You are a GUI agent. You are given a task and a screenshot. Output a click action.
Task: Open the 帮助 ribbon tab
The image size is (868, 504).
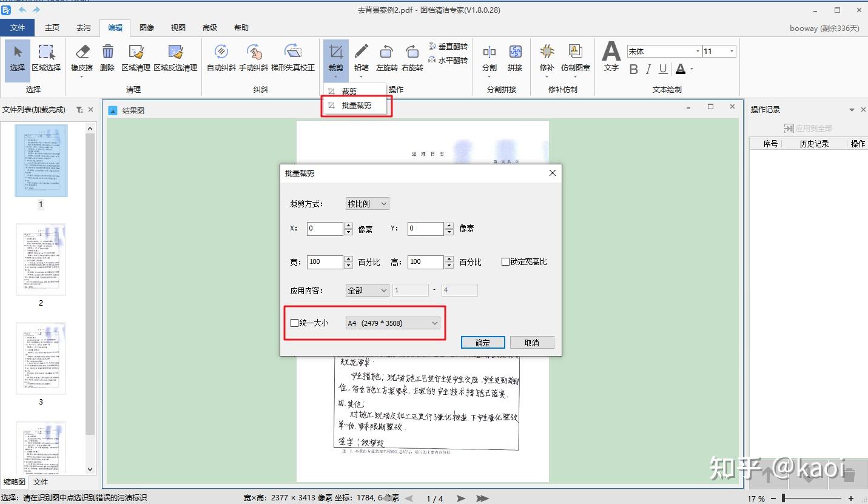tap(241, 28)
